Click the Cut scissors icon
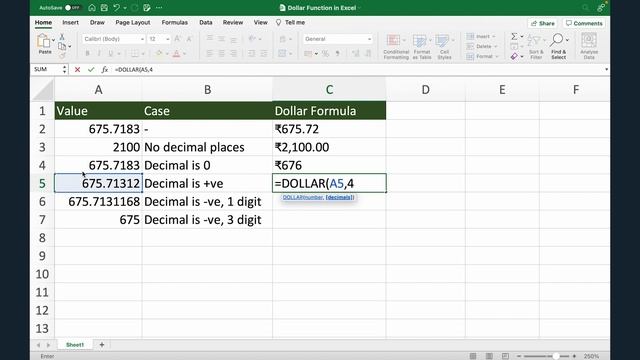640x360 pixels. point(62,37)
